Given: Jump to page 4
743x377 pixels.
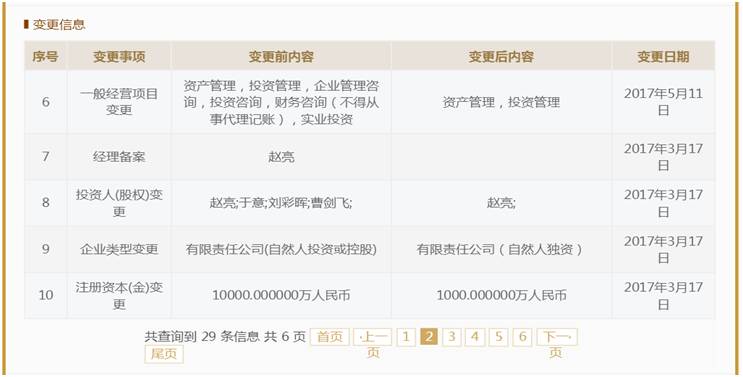Looking at the screenshot, I should [475, 337].
